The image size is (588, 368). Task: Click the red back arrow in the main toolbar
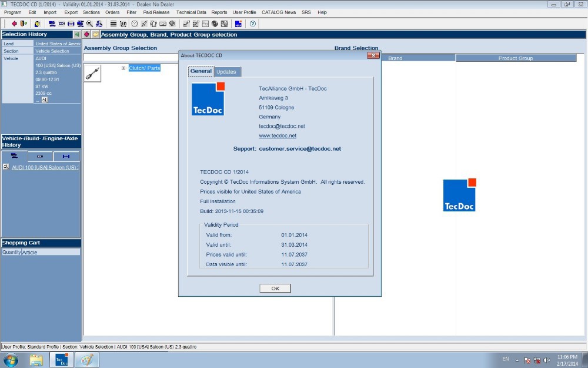point(14,24)
